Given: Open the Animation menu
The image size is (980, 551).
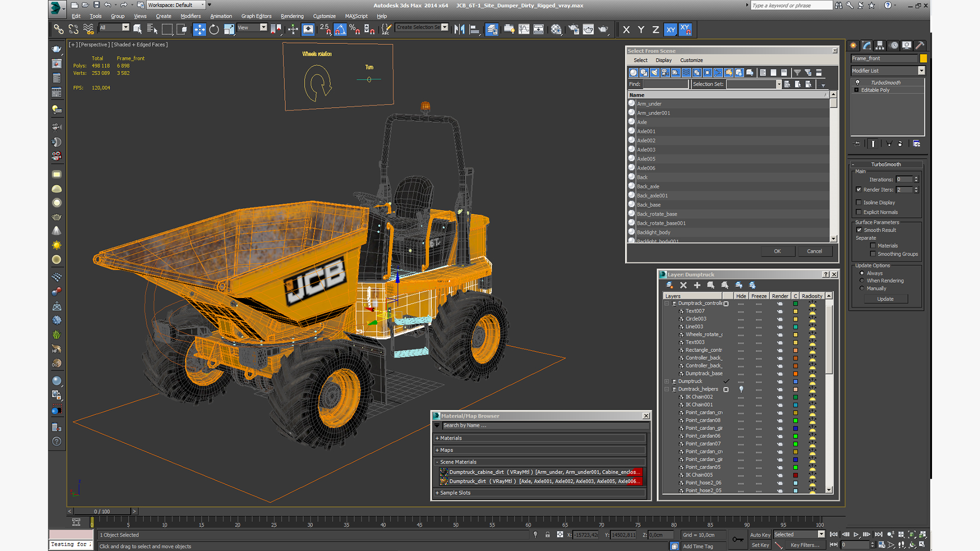Looking at the screenshot, I should [x=220, y=16].
